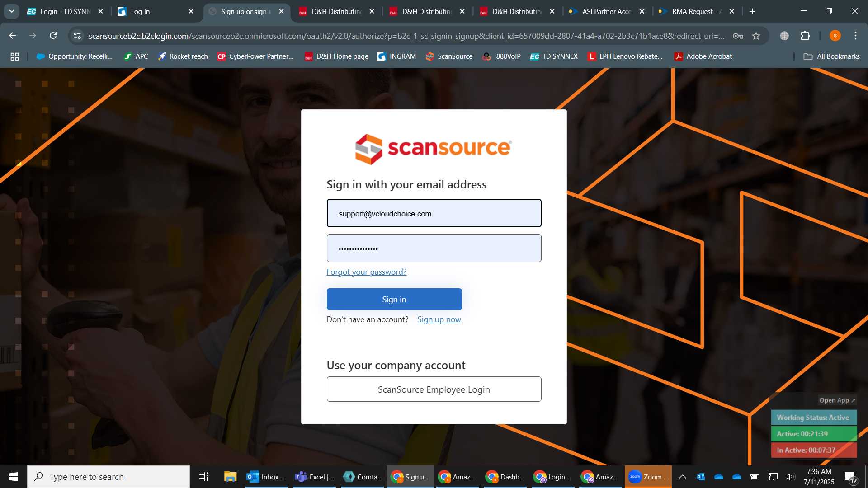Open the Login Chrome window on taskbar
Image resolution: width=868 pixels, height=488 pixels.
[552, 477]
